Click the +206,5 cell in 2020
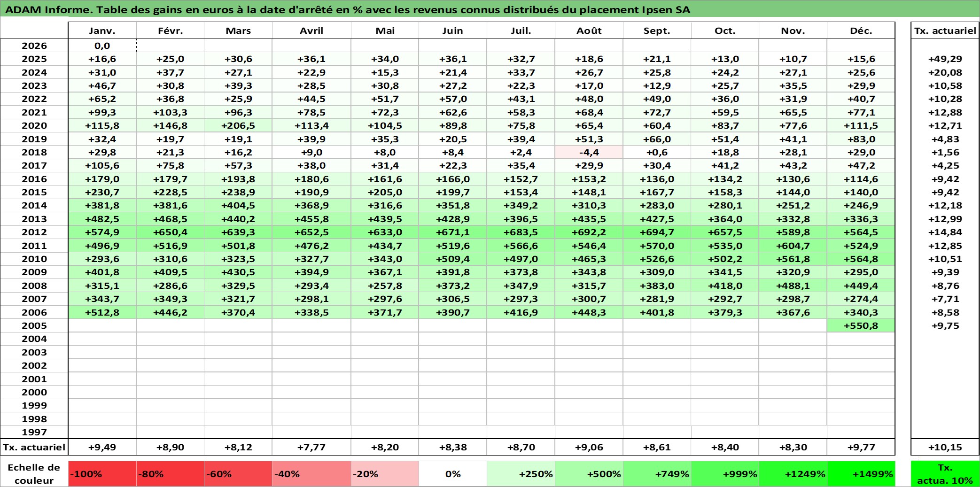Viewport: 980px width, 487px height. (238, 125)
